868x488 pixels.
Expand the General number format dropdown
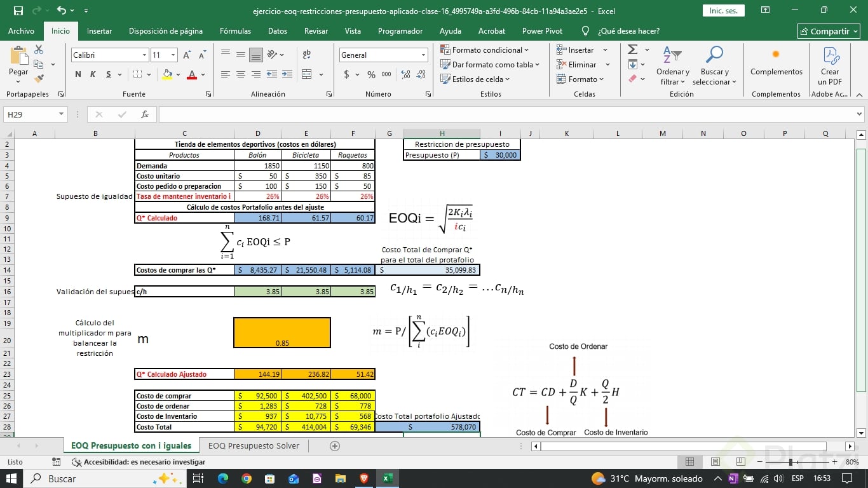pyautogui.click(x=423, y=55)
